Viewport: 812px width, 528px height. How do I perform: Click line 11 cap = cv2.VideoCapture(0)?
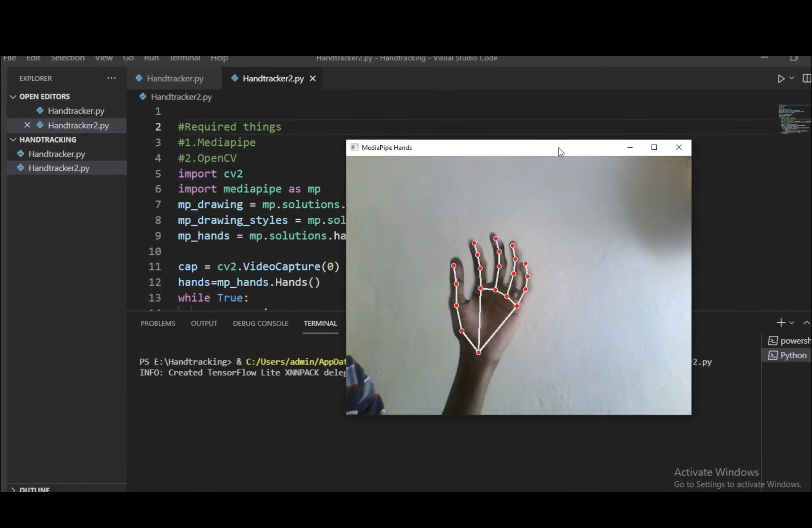[x=259, y=266]
